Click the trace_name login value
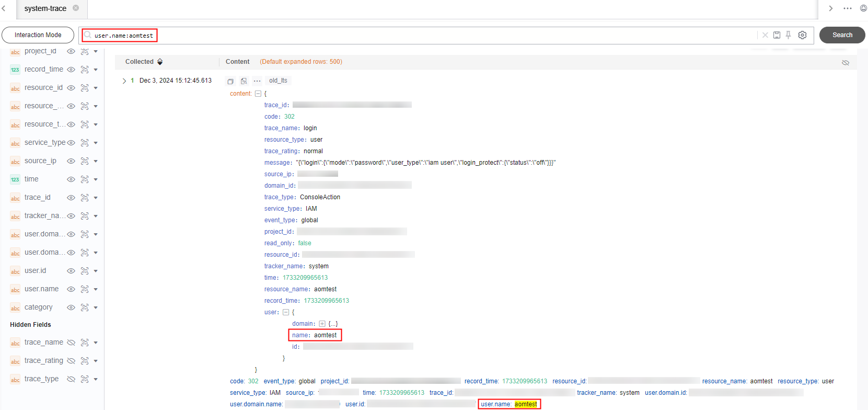This screenshot has width=868, height=410. coord(310,128)
